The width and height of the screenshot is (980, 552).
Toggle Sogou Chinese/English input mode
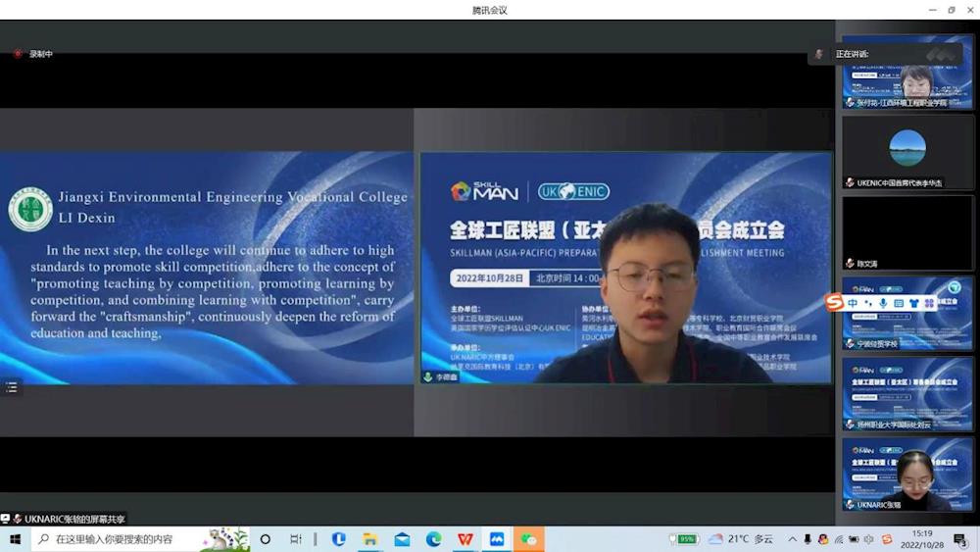(853, 304)
